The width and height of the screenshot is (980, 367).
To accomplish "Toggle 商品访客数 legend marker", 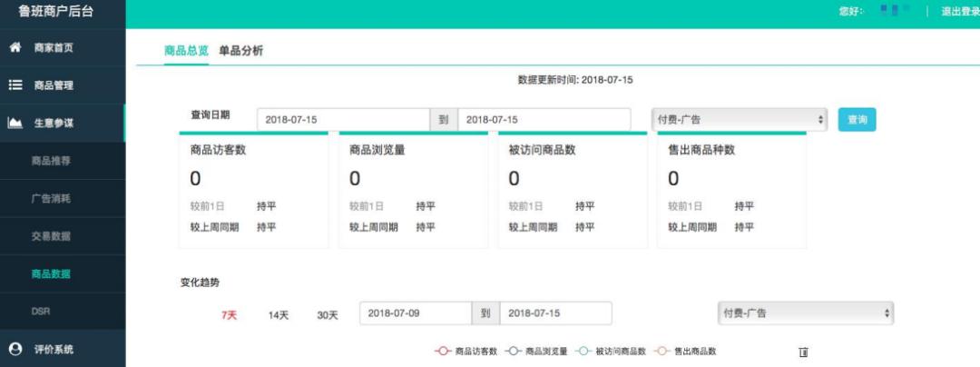I will 443,352.
